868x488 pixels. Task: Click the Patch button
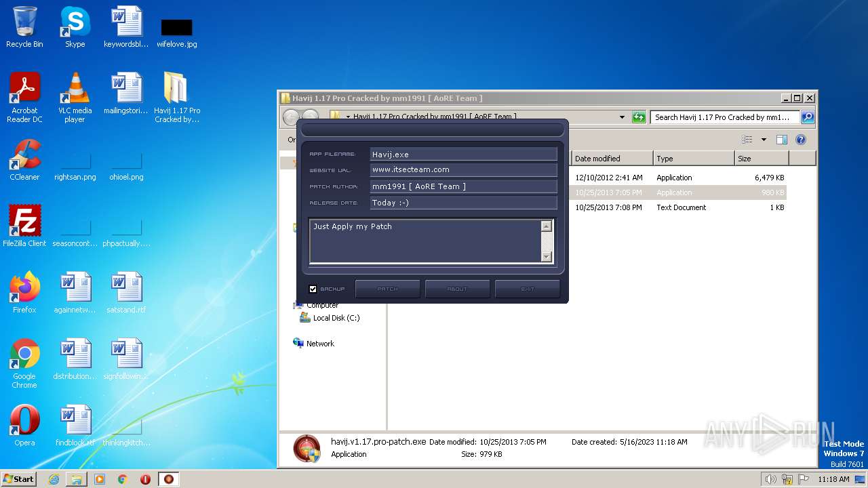387,289
